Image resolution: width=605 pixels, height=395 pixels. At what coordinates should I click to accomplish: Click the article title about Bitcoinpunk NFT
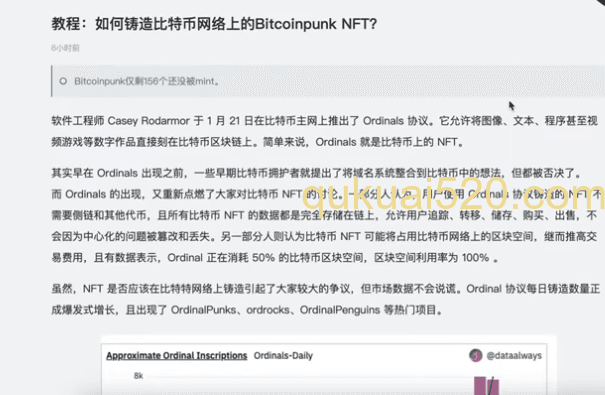coord(214,24)
